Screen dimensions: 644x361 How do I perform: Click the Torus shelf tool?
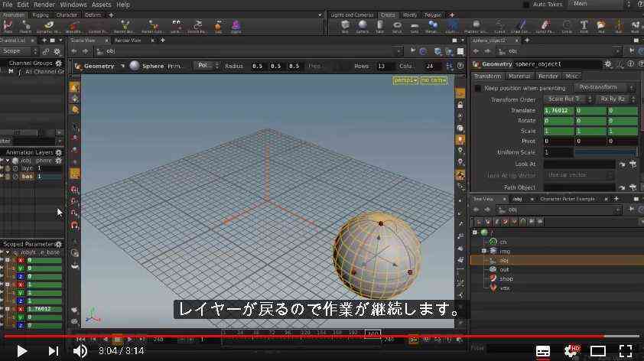397,26
